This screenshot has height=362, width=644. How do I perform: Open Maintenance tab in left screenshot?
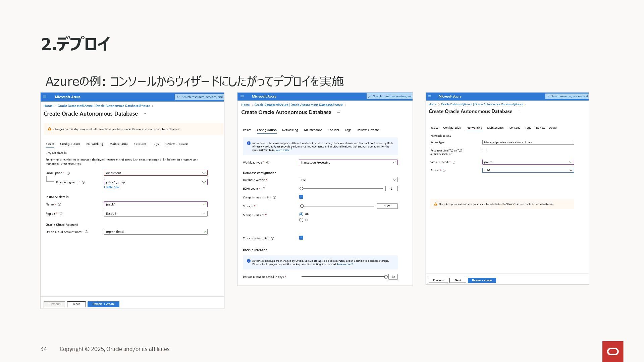[119, 144]
